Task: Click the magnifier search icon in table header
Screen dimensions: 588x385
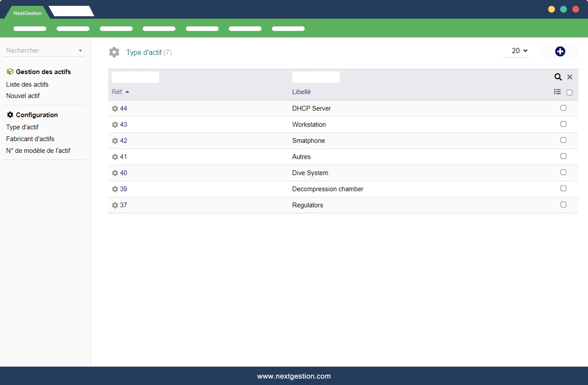Action: pyautogui.click(x=558, y=77)
